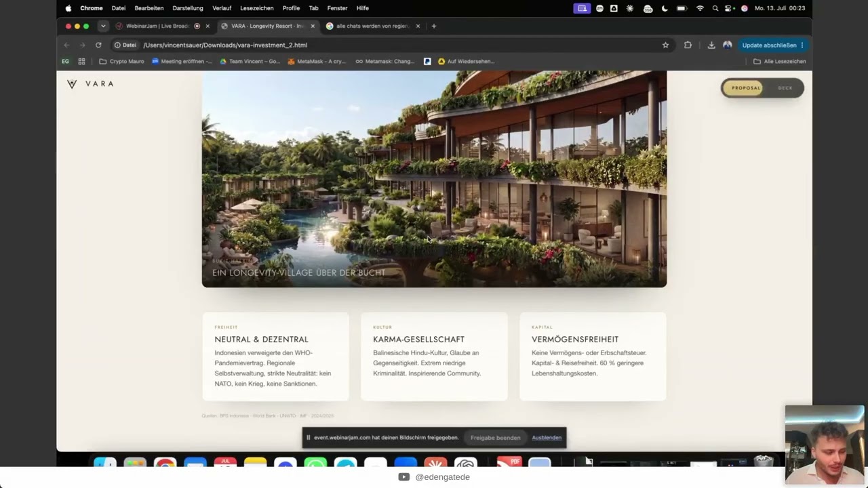Click the forward navigation arrow in Chrome
This screenshot has height=488, width=868.
coord(82,45)
